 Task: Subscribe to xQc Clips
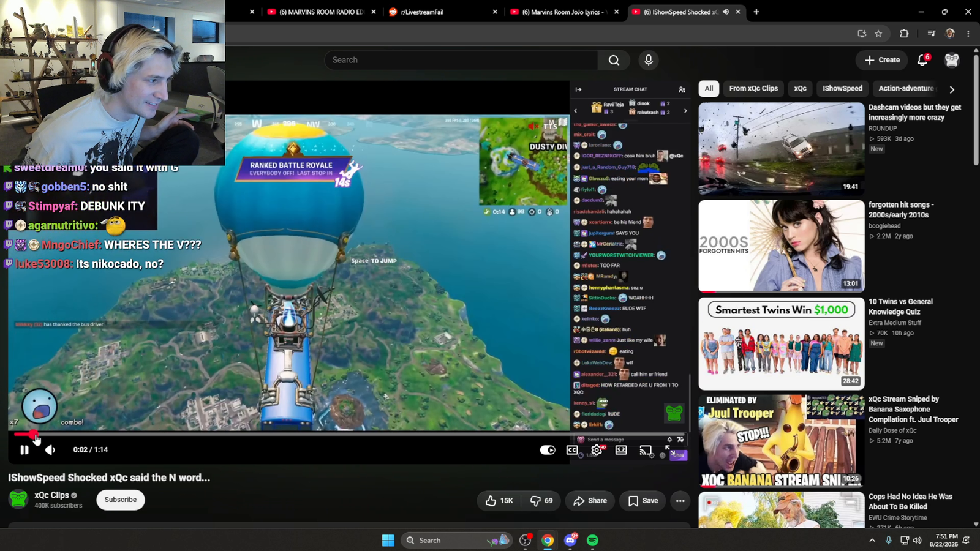click(121, 500)
